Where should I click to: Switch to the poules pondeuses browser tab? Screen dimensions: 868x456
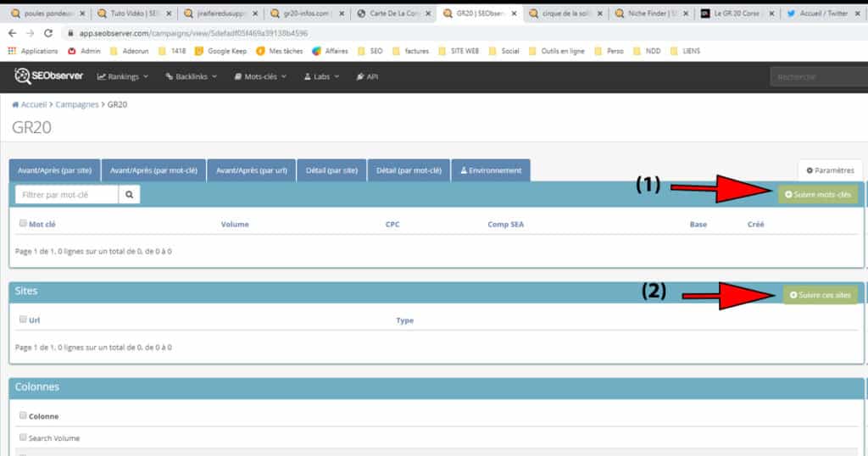pyautogui.click(x=47, y=14)
